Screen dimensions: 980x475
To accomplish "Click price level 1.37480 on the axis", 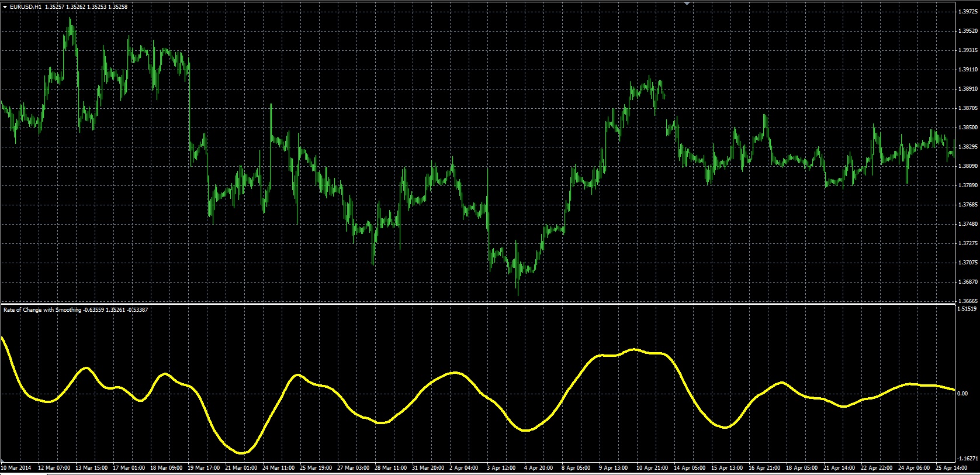I will pos(967,223).
